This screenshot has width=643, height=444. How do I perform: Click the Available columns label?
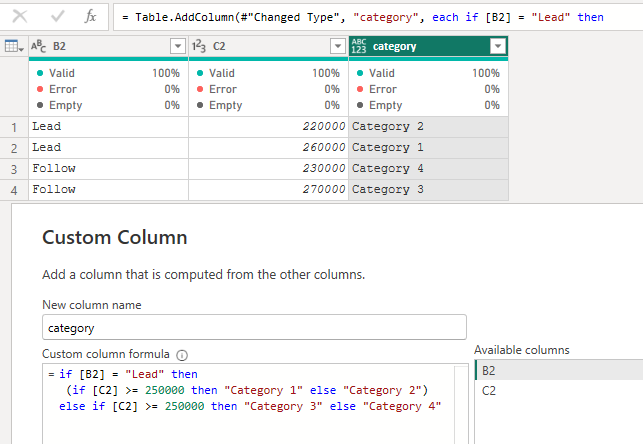coord(522,350)
